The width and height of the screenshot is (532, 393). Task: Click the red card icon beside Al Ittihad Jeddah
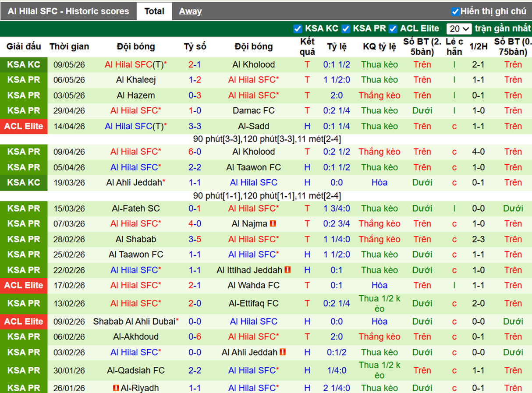tap(287, 270)
